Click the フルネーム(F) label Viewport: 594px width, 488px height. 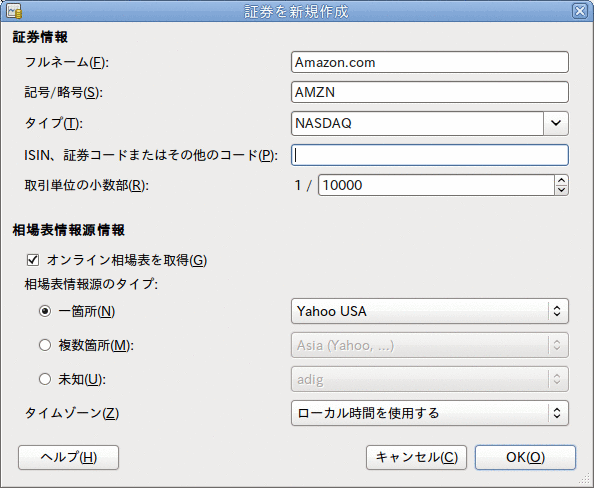(x=67, y=63)
